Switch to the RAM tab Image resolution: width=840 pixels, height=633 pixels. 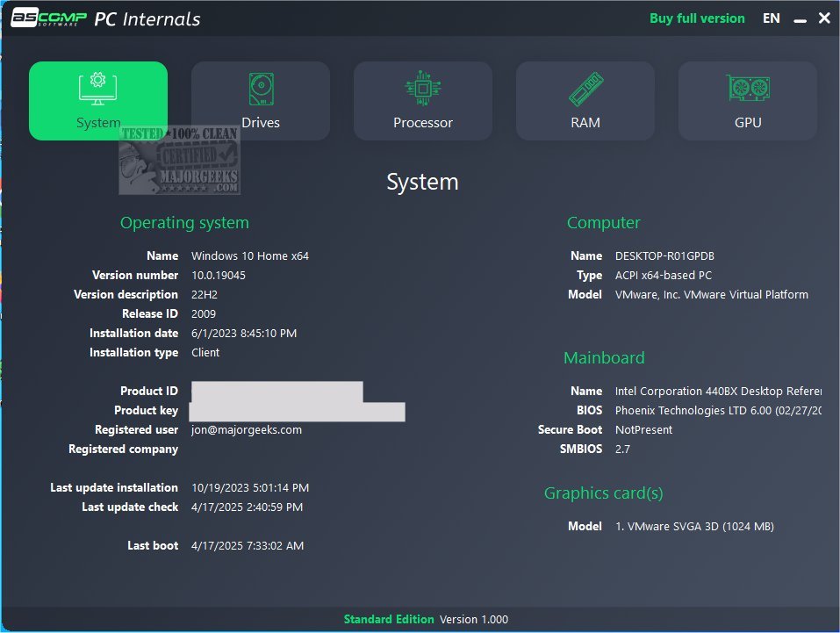[x=585, y=100]
